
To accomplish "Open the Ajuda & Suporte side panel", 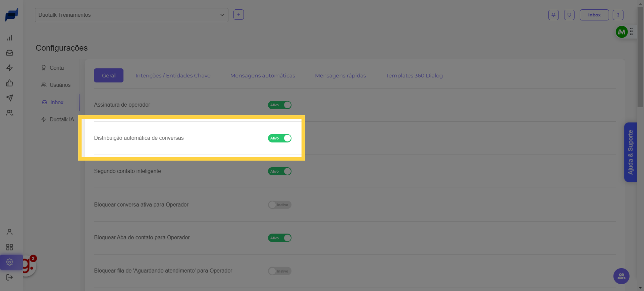I will [630, 152].
